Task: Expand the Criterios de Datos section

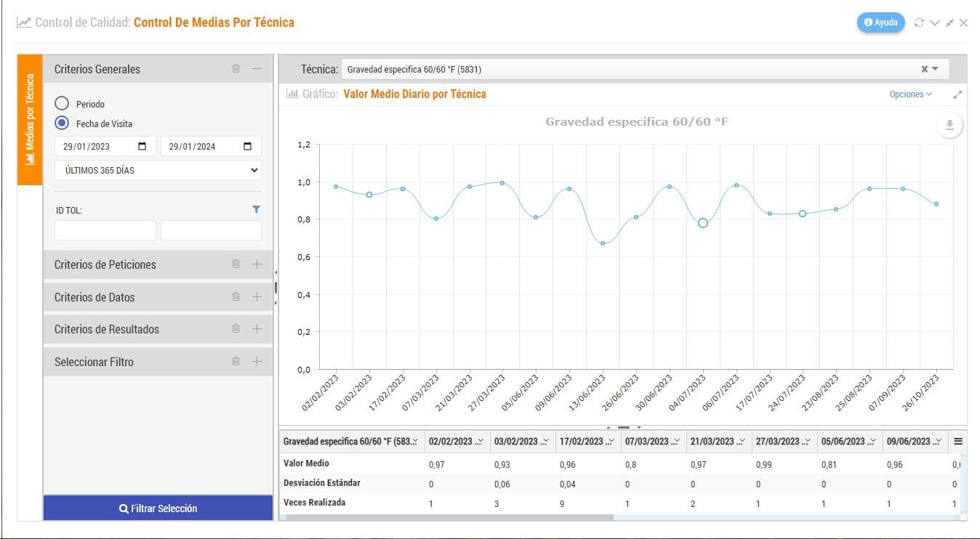Action: [x=257, y=296]
